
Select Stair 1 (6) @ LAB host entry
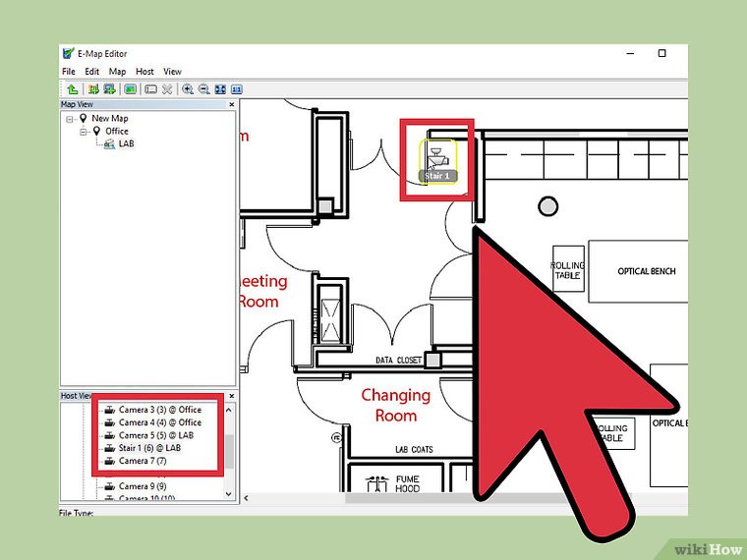coord(149,448)
